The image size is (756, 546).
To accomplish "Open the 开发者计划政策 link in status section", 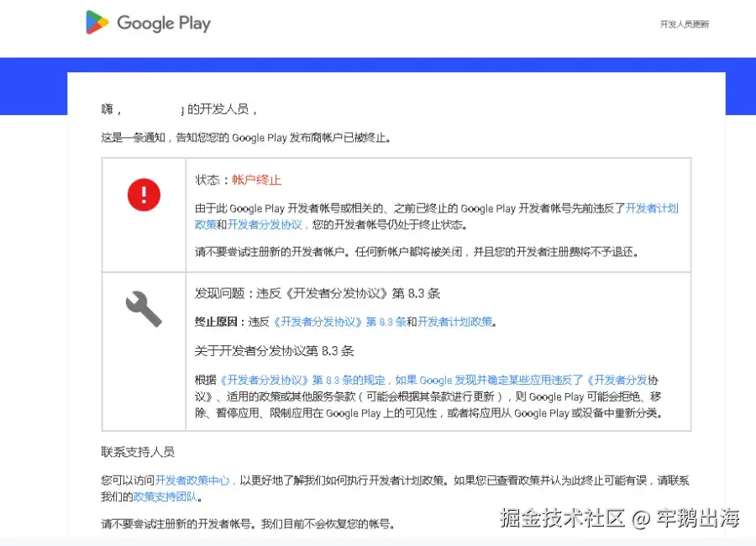I will 652,208.
